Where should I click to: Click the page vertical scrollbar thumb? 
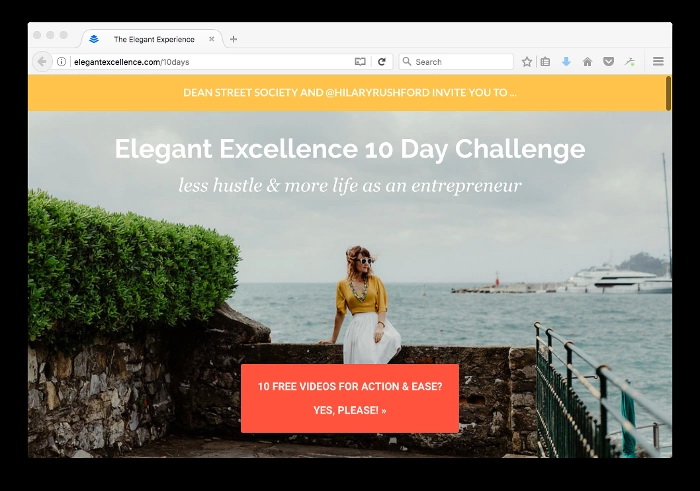668,93
